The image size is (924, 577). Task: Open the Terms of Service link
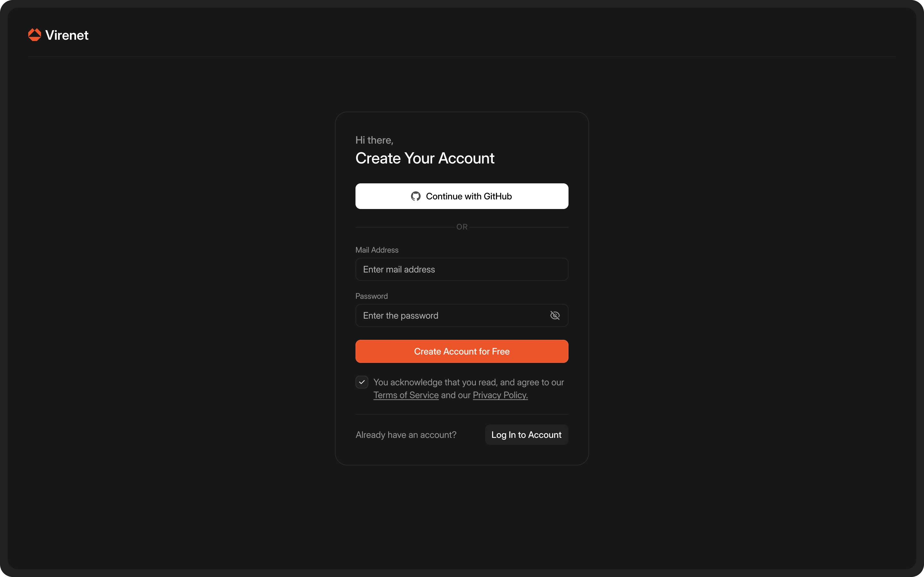[406, 395]
